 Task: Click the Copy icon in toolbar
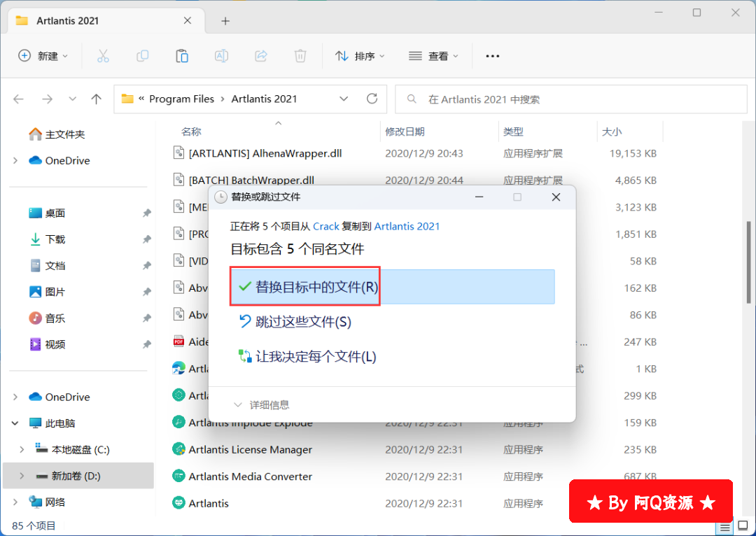[x=142, y=56]
